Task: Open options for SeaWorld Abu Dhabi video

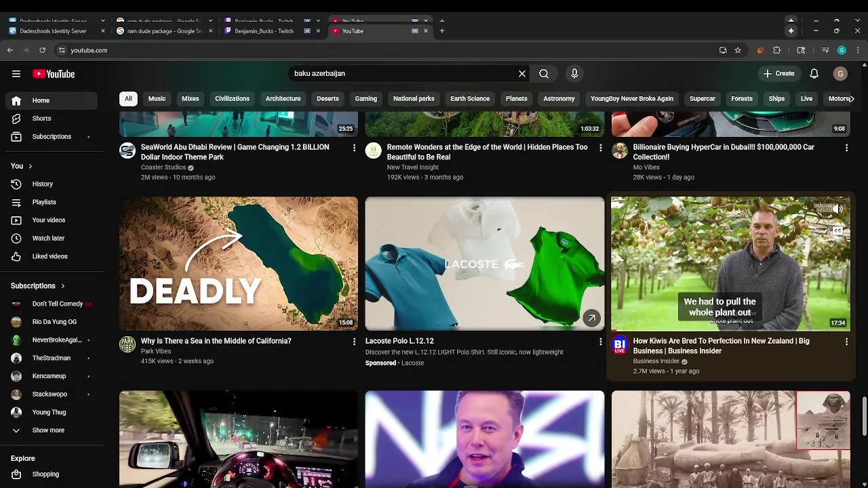Action: (x=354, y=148)
